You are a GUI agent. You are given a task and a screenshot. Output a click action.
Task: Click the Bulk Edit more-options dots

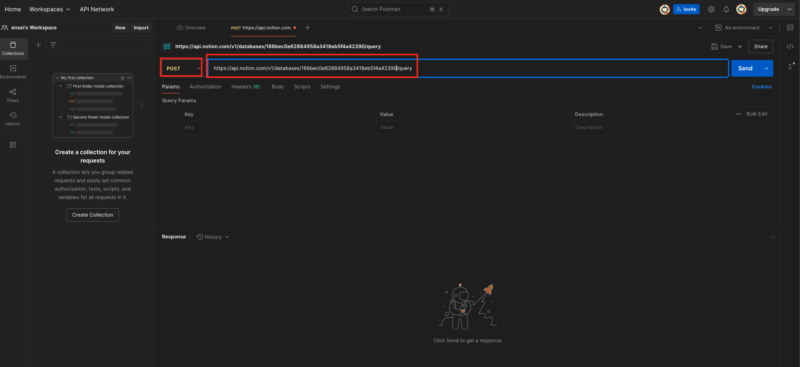[x=738, y=114]
